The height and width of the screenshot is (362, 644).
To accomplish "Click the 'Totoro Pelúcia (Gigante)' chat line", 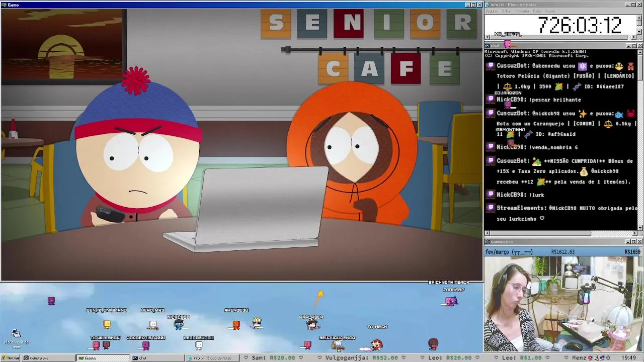I will coord(566,76).
